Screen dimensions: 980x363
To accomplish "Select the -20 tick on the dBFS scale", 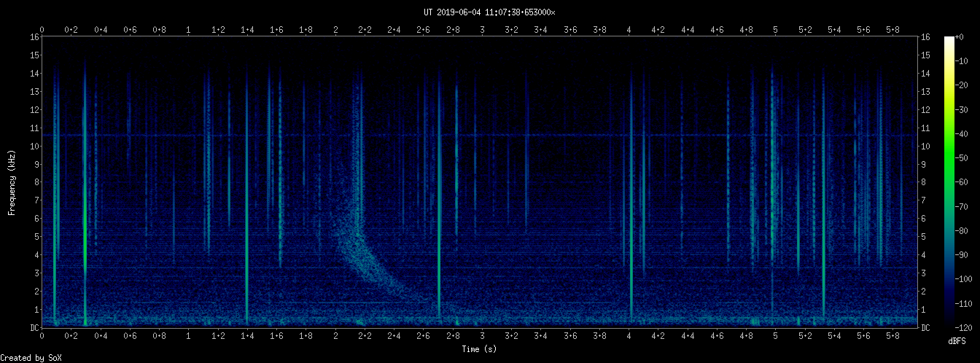I will pyautogui.click(x=963, y=84).
